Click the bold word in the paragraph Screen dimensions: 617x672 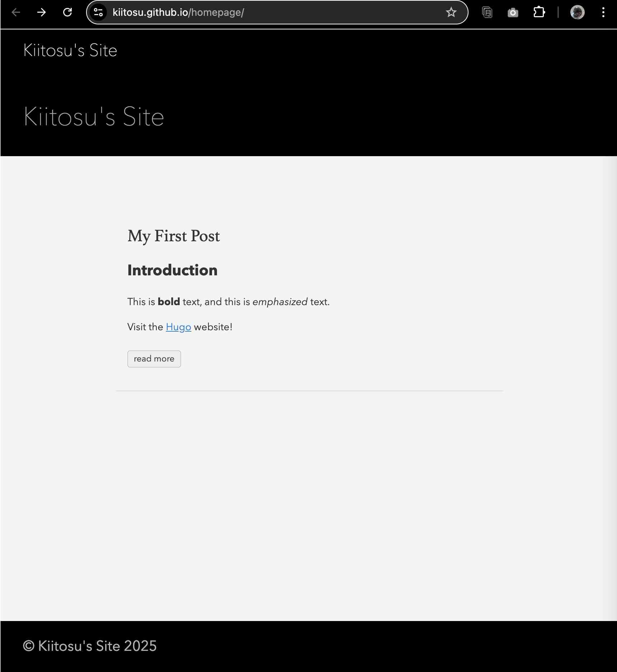tap(169, 302)
